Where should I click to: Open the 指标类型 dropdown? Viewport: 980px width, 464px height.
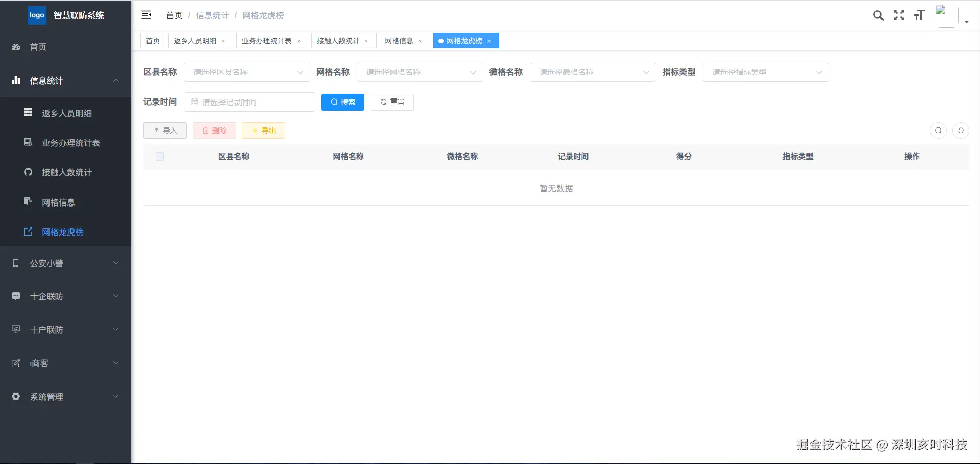point(766,72)
